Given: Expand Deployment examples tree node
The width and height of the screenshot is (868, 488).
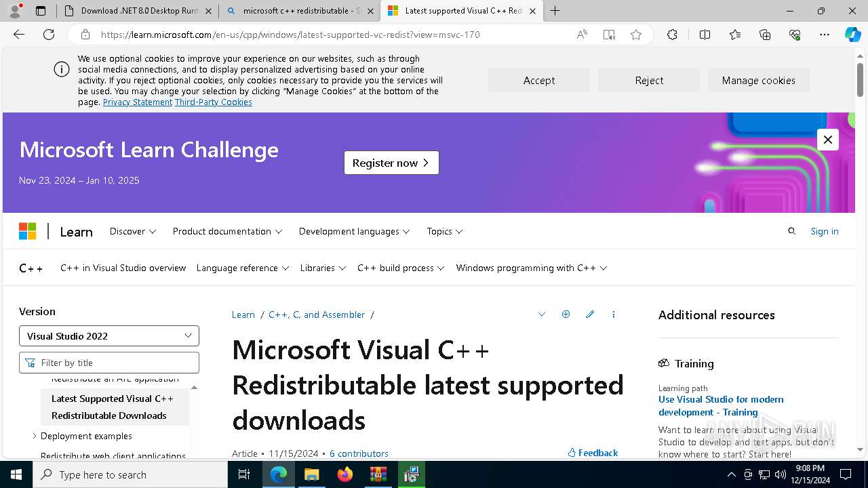Looking at the screenshot, I should click(35, 436).
